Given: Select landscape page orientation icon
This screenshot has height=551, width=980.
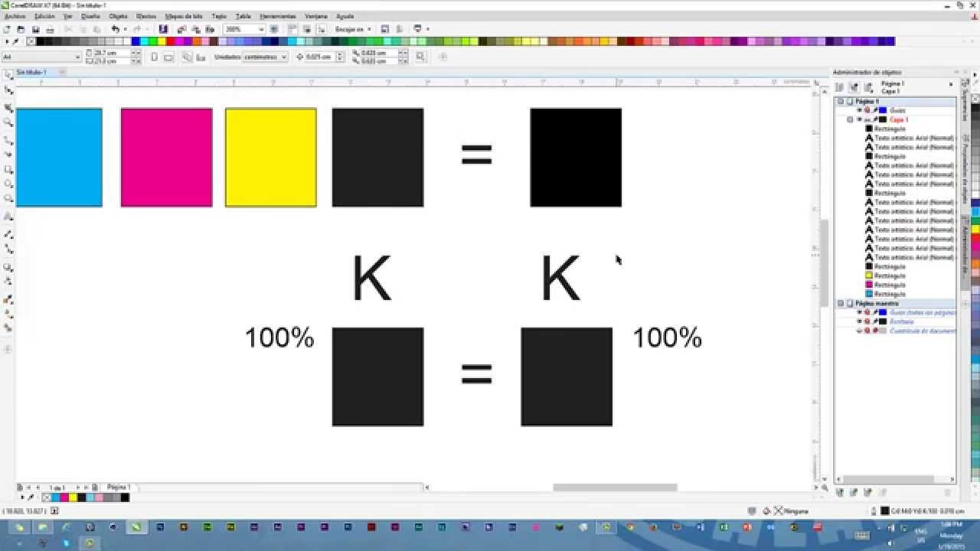Looking at the screenshot, I should tap(168, 57).
